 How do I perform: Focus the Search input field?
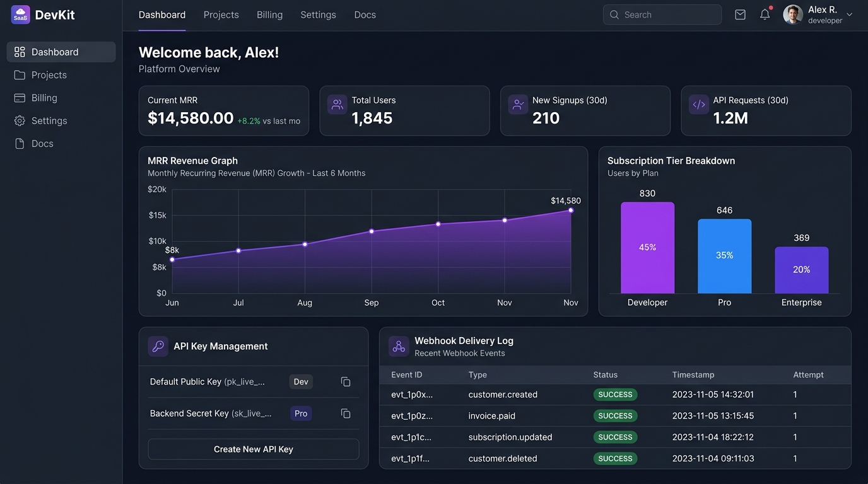coord(662,14)
